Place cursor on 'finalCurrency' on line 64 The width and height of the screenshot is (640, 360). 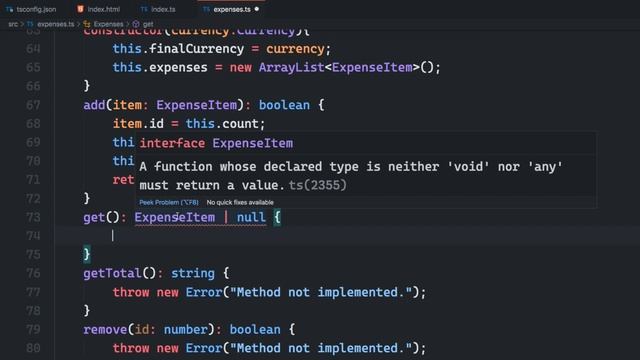196,49
